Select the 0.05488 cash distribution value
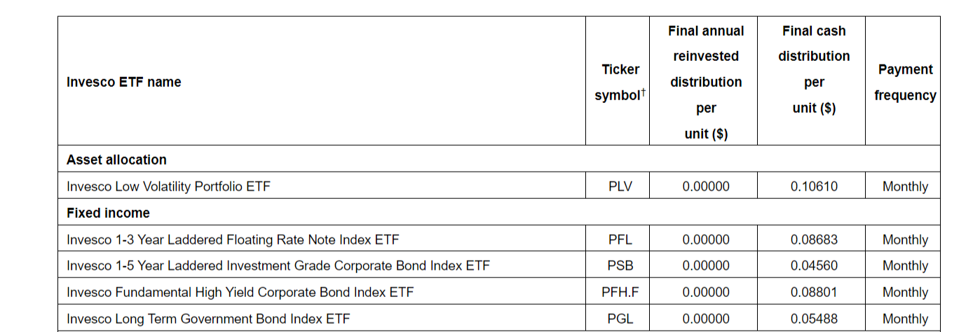 pos(813,319)
